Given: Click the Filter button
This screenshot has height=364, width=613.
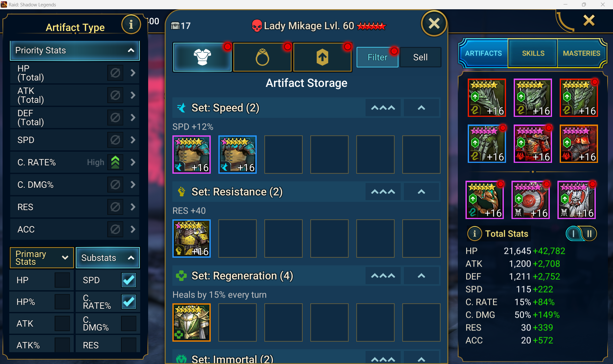Looking at the screenshot, I should [x=377, y=57].
